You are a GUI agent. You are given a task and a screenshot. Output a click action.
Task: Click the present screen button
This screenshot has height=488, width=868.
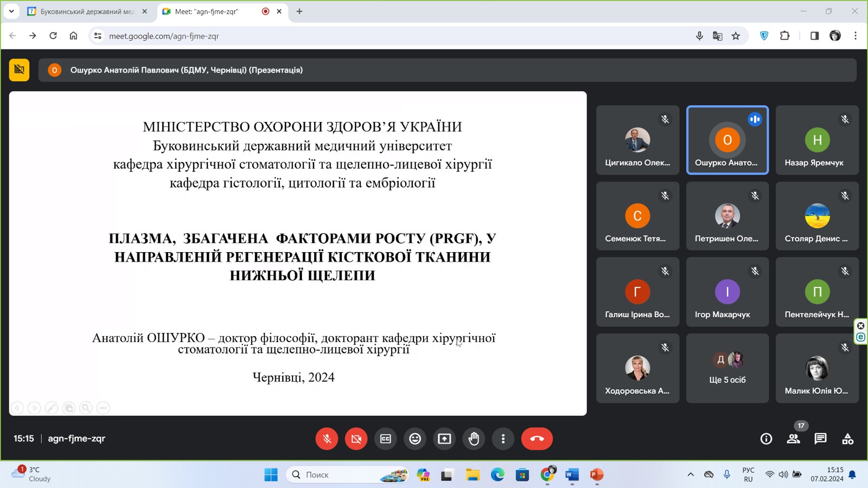(x=444, y=439)
